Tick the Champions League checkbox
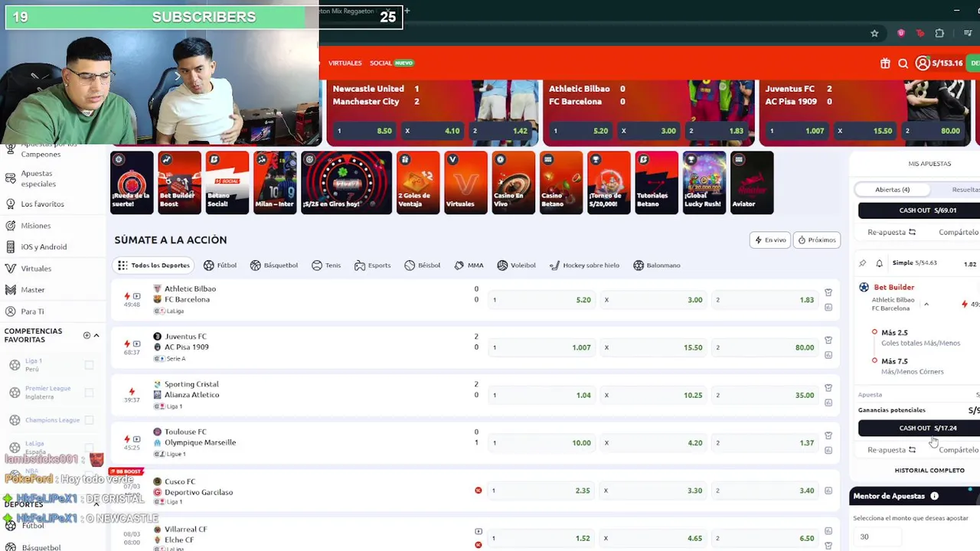This screenshot has height=551, width=980. point(89,420)
